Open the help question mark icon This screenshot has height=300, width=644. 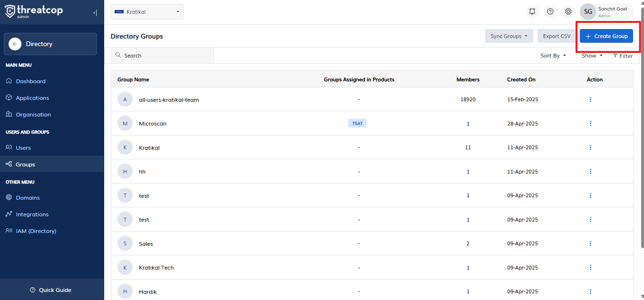(x=550, y=11)
